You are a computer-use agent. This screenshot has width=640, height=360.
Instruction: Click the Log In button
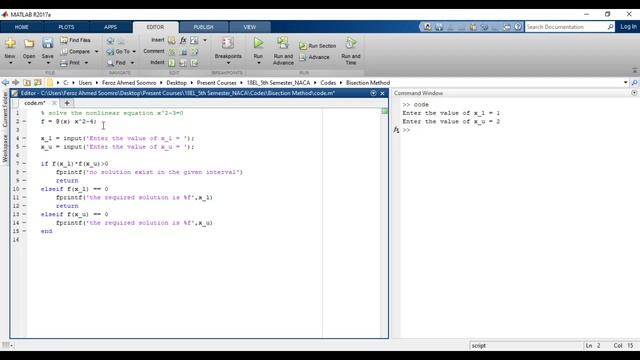click(628, 27)
